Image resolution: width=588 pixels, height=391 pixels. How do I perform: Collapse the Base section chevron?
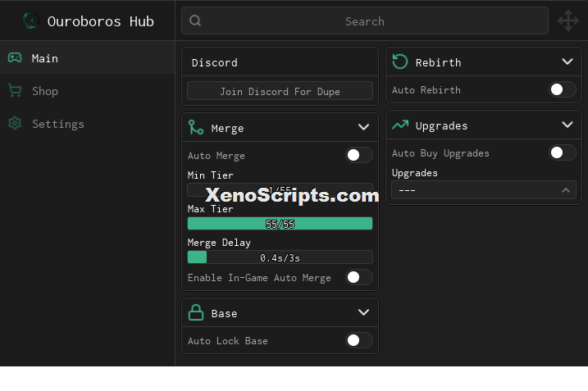(x=363, y=312)
